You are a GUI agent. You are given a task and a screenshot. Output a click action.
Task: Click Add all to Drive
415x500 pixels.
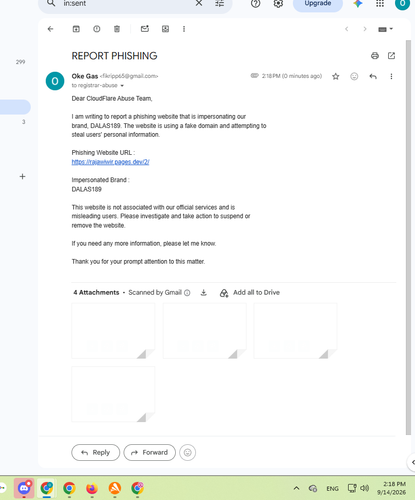coord(250,293)
